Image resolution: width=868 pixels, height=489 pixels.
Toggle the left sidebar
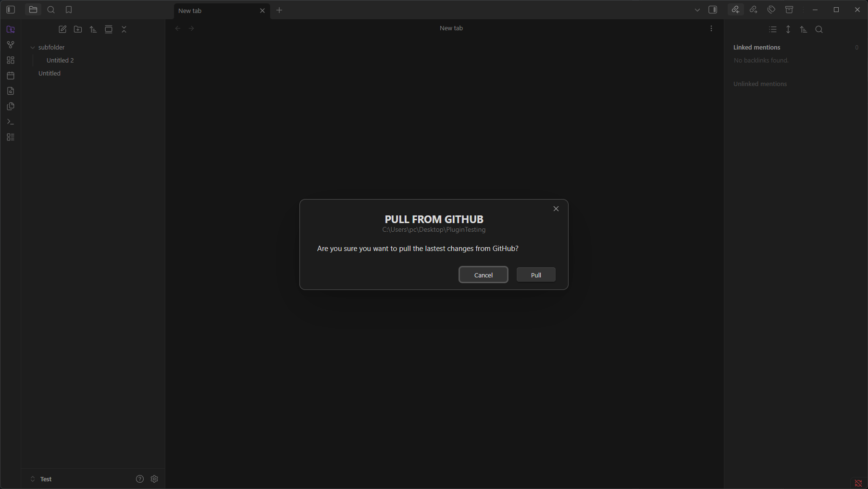tap(11, 10)
